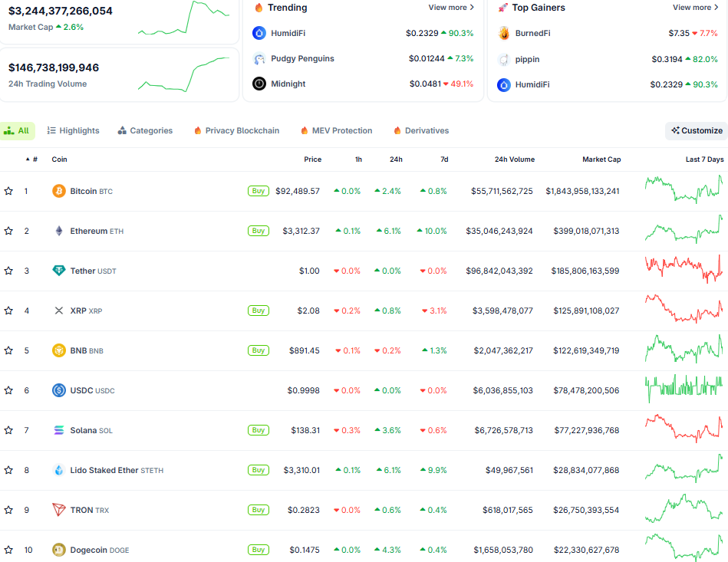728x562 pixels.
Task: Star Lido Staked Ether as favorite
Action: tap(8, 470)
